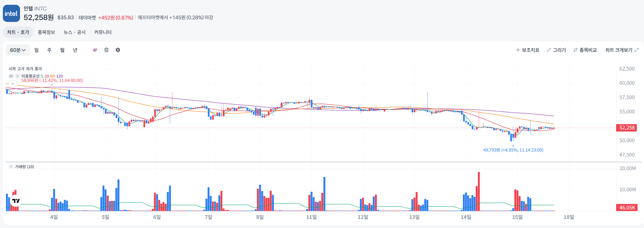Switch to the 년 (yearly) interval

75,50
